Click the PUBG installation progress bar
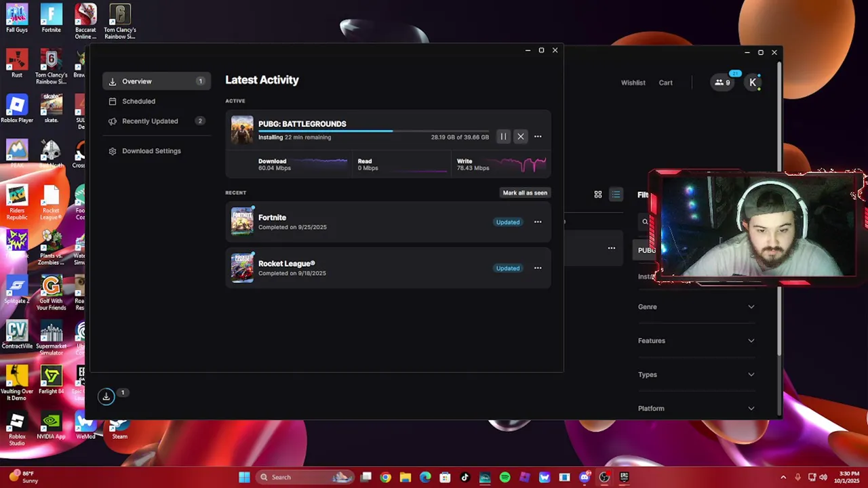 point(374,131)
